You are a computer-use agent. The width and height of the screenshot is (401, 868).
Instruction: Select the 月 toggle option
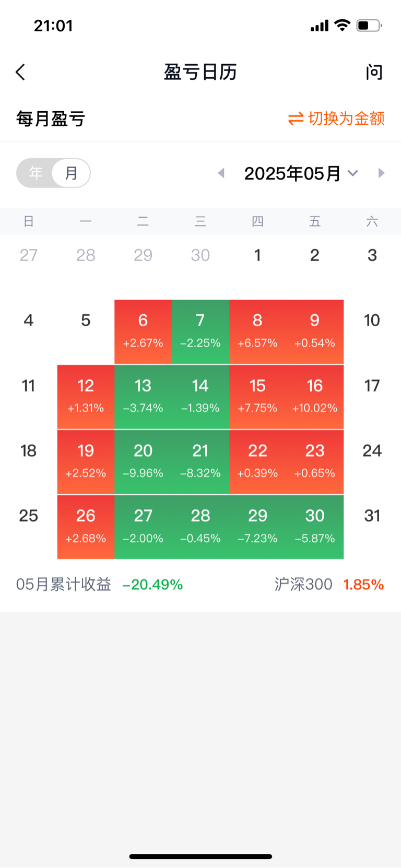click(71, 173)
